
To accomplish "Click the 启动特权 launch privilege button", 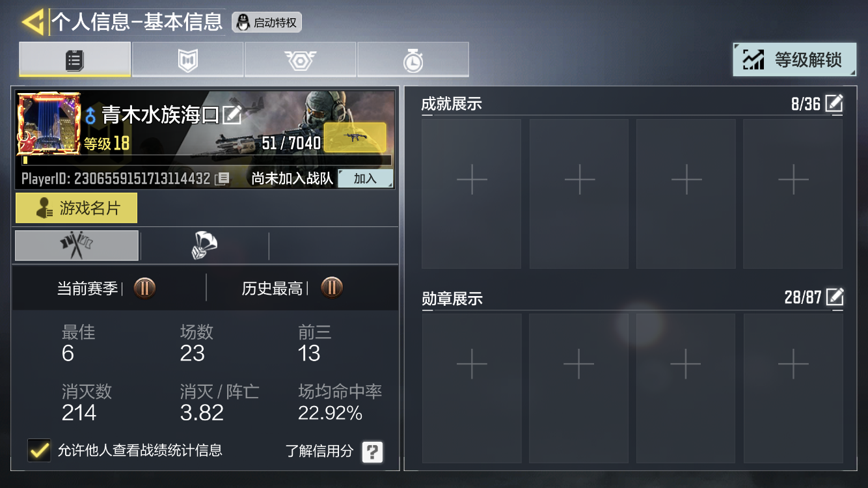I will point(267,23).
